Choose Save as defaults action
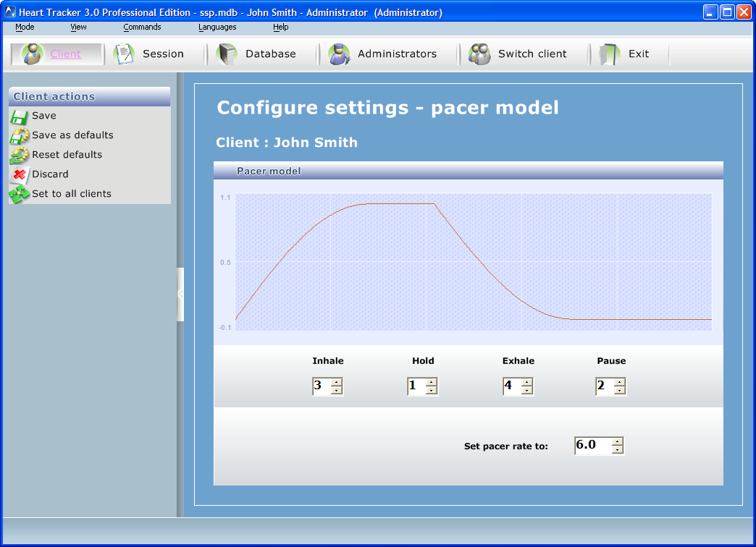The width and height of the screenshot is (756, 547). point(72,135)
